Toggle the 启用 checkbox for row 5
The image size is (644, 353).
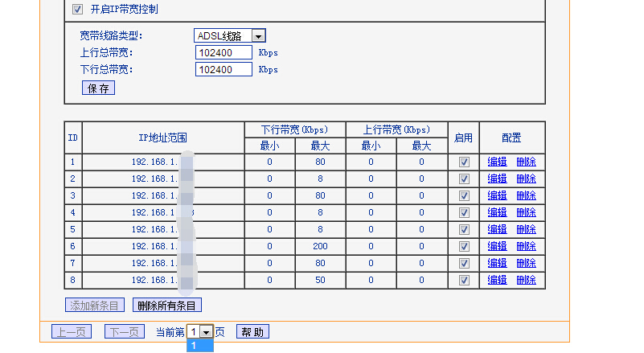point(464,229)
